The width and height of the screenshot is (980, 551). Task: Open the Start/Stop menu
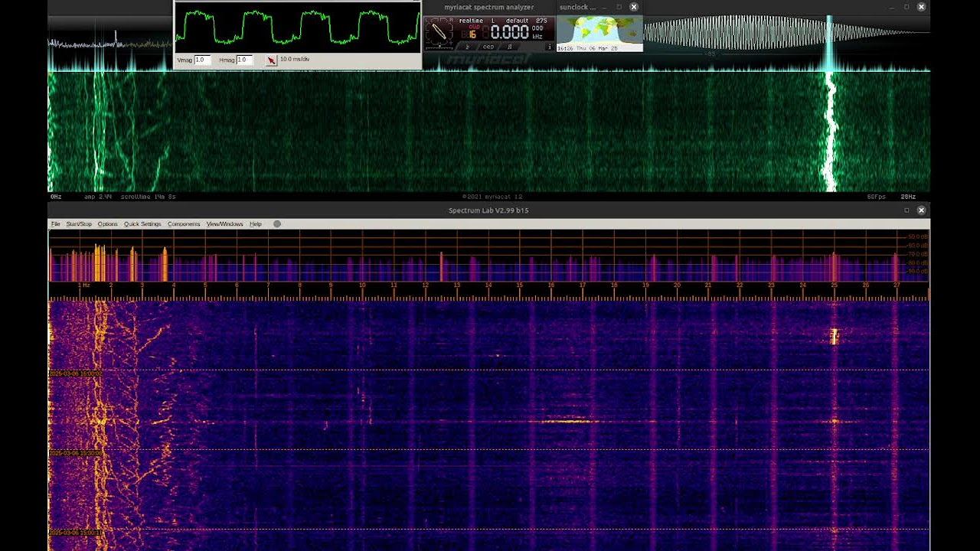tap(79, 224)
